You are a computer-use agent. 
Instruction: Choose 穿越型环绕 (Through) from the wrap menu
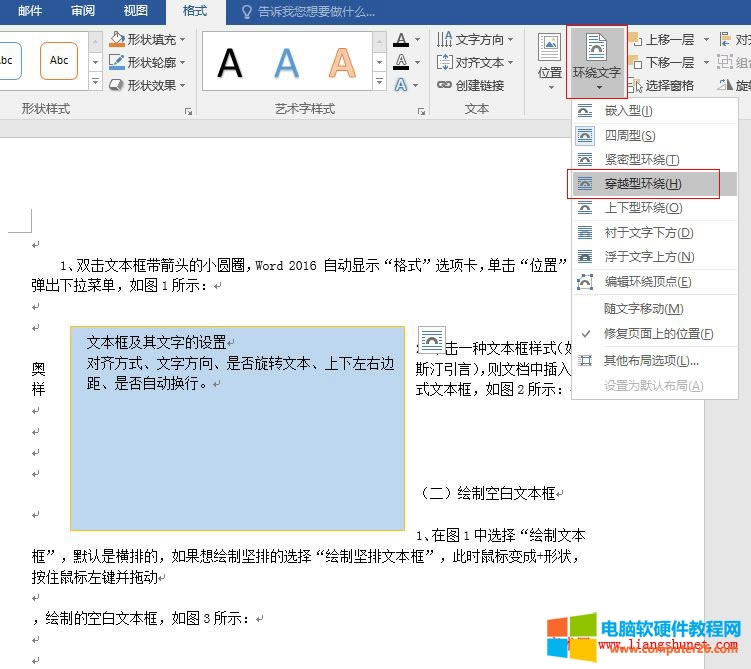pos(643,184)
